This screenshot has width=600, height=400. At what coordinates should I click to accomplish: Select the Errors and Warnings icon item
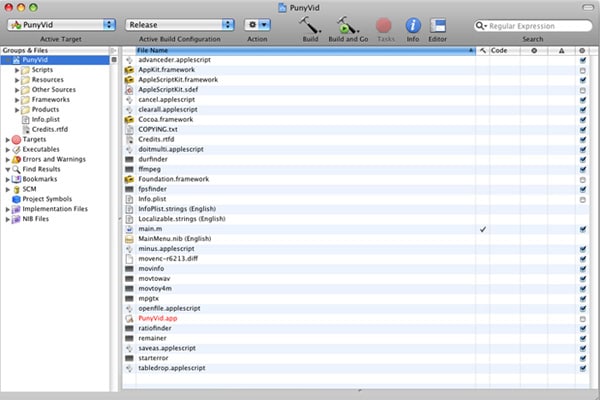click(16, 159)
